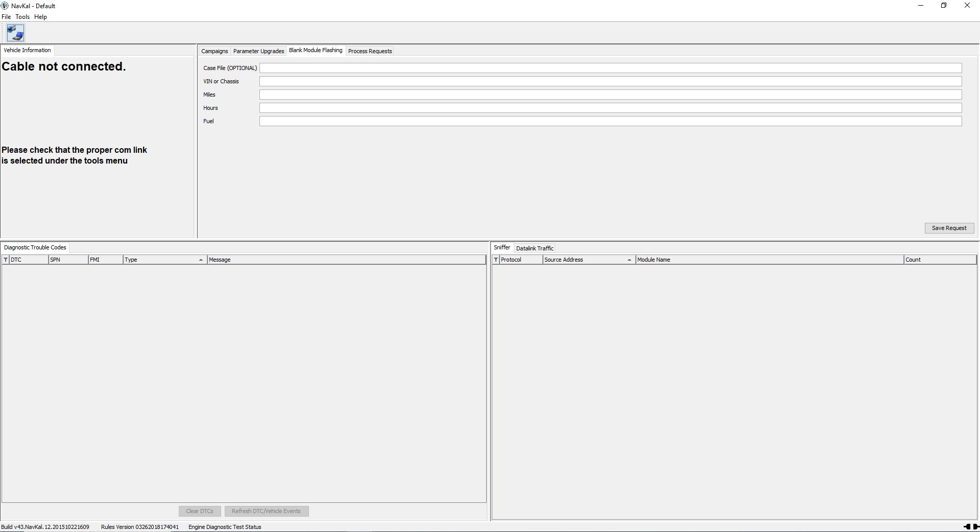Sort by the SPN column header
The image size is (980, 532).
68,260
